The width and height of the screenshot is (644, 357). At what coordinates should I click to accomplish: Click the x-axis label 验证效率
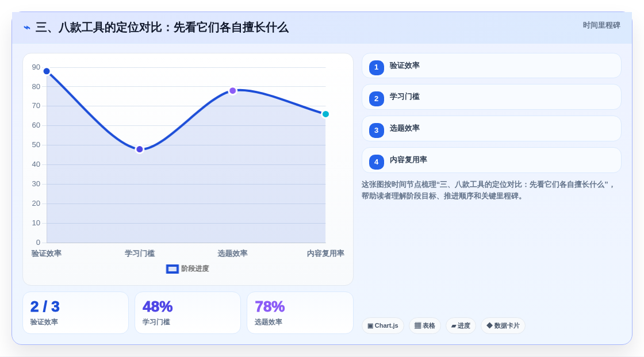click(x=47, y=254)
